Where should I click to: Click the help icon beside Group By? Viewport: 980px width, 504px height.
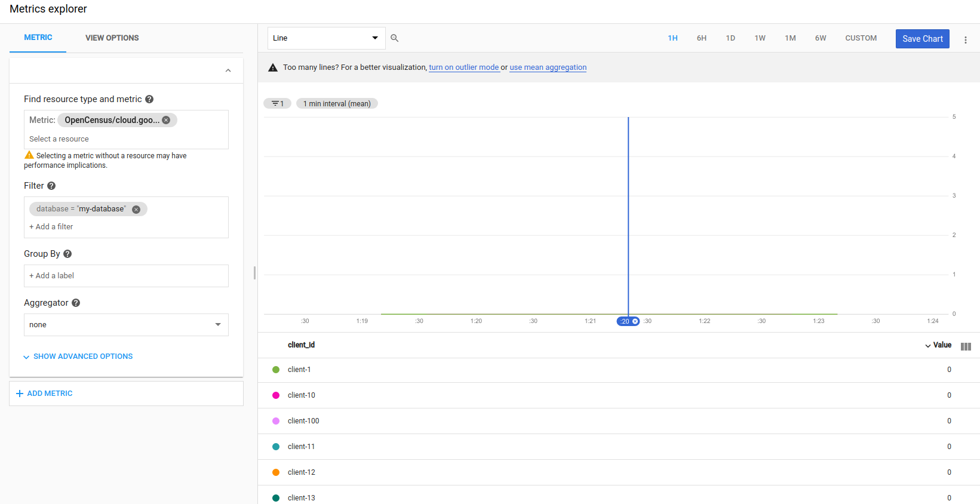pyautogui.click(x=67, y=254)
